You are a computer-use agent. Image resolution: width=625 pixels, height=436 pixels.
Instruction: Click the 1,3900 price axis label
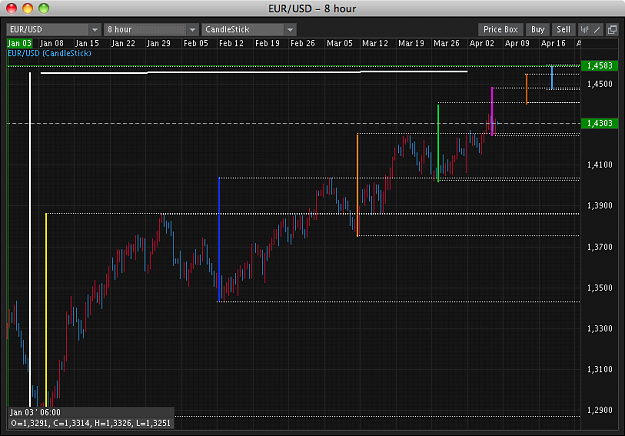599,206
